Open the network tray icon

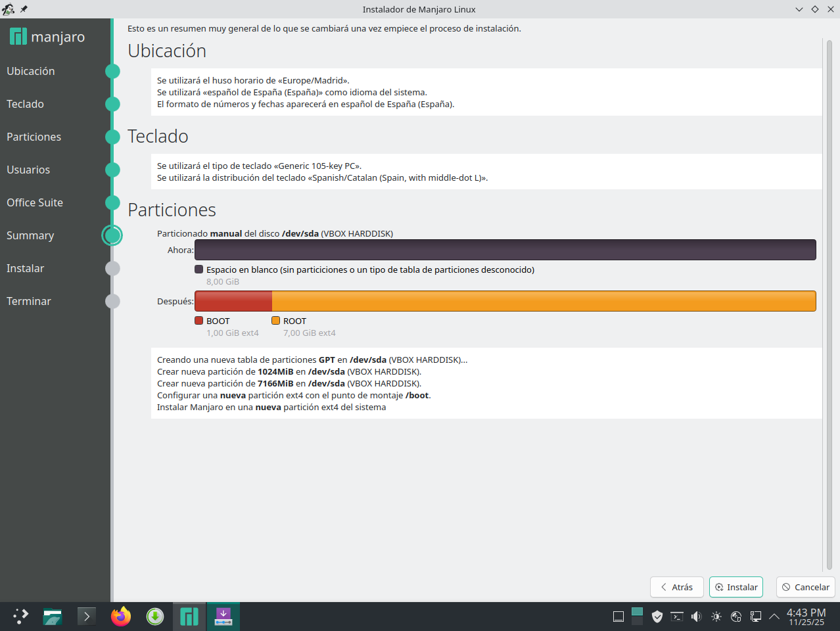tap(755, 617)
